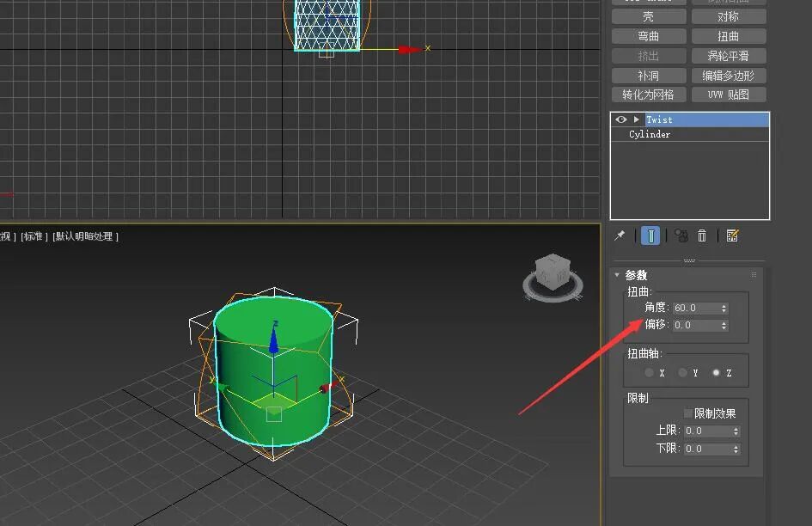
Task: Apply the 编辑多边形 modifier button
Action: tap(729, 76)
